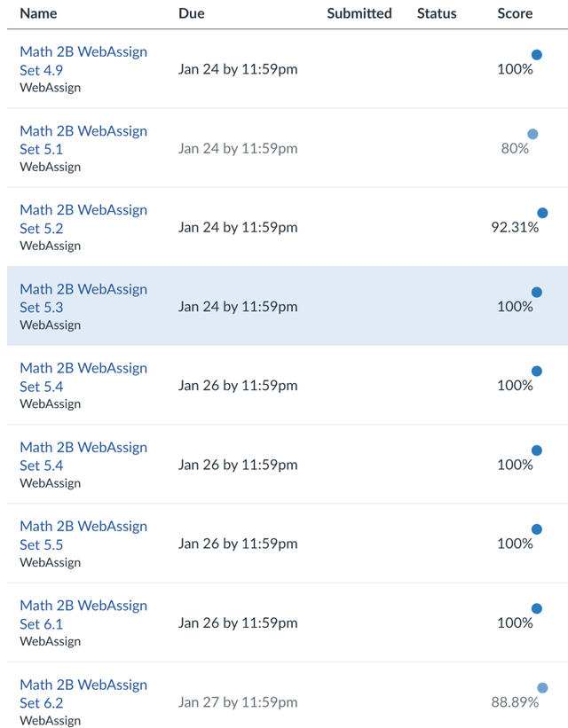Click the Score column header
Screen dimensions: 568x728
[x=515, y=13]
